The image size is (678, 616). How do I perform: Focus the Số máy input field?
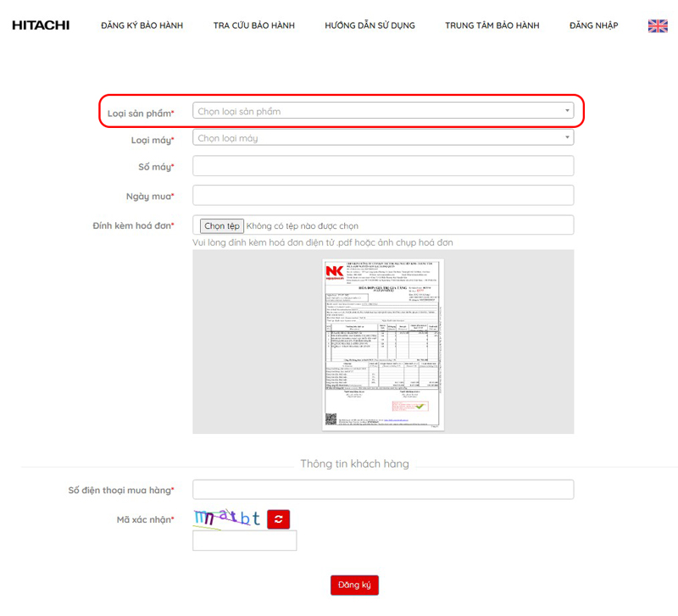click(x=383, y=166)
